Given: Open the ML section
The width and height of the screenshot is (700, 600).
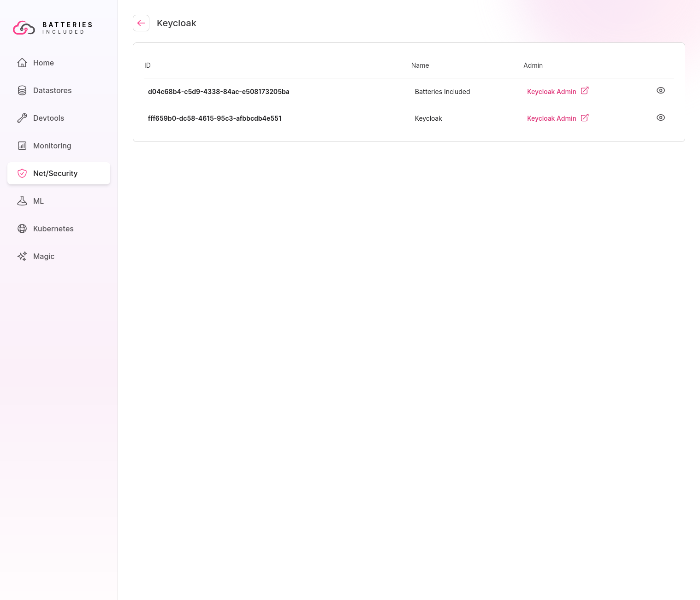Looking at the screenshot, I should tap(59, 201).
